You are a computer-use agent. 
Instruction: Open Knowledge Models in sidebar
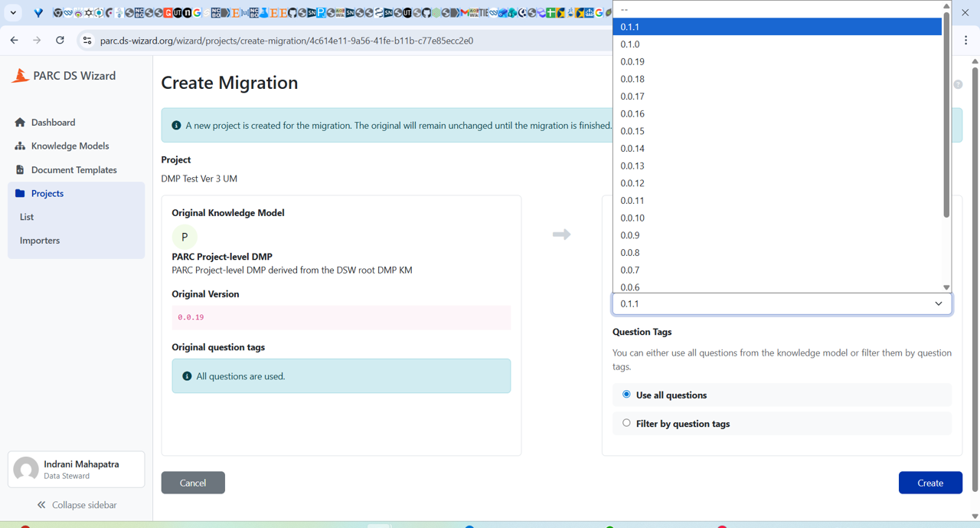70,146
